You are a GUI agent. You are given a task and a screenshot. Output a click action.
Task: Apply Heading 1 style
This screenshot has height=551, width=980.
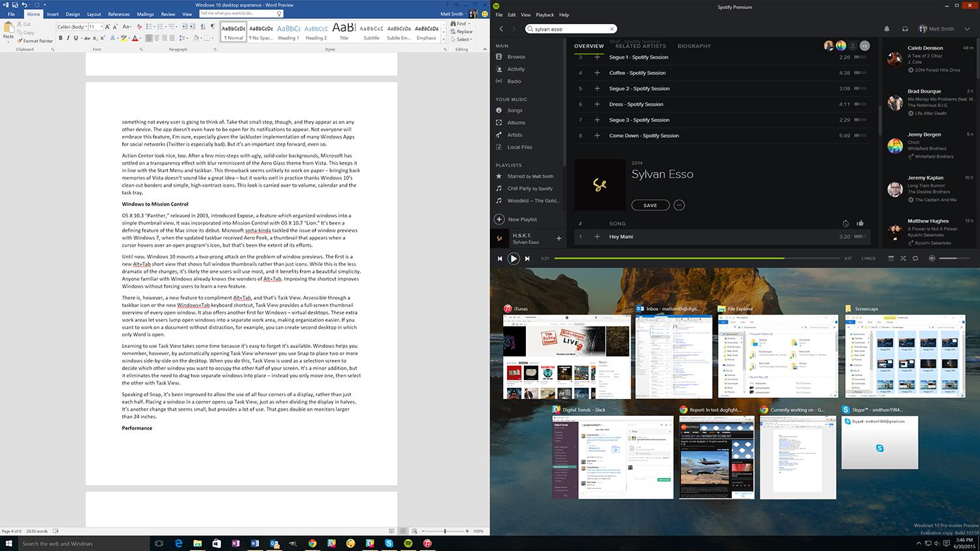(x=288, y=31)
